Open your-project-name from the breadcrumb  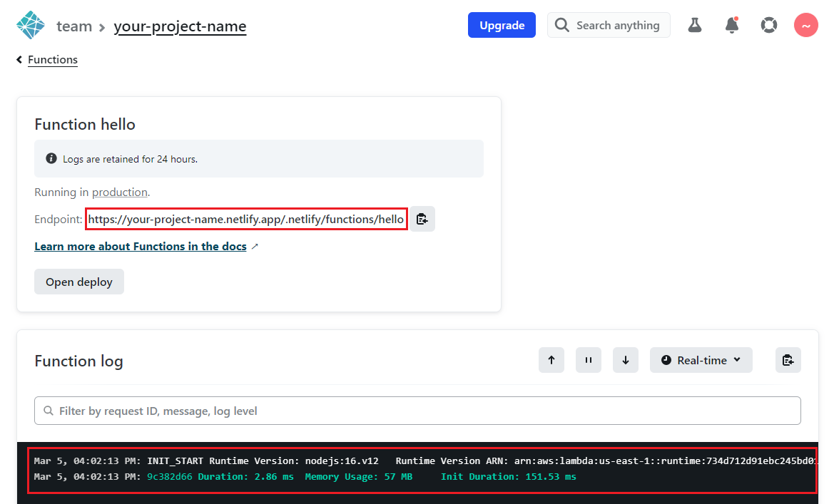pos(180,26)
